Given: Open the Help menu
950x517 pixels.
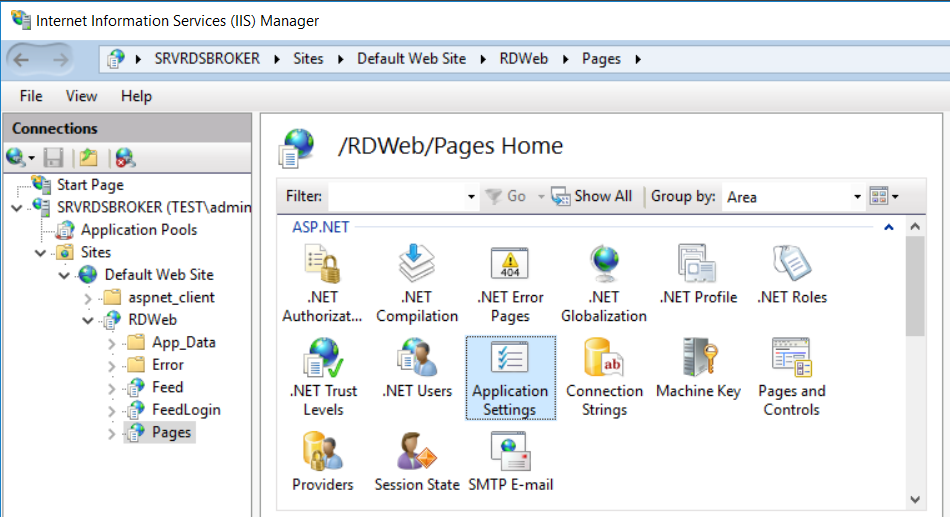Looking at the screenshot, I should tap(136, 96).
